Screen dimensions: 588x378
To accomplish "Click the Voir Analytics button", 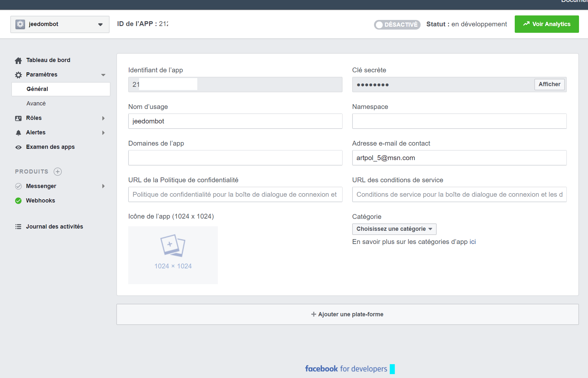I will tap(547, 24).
